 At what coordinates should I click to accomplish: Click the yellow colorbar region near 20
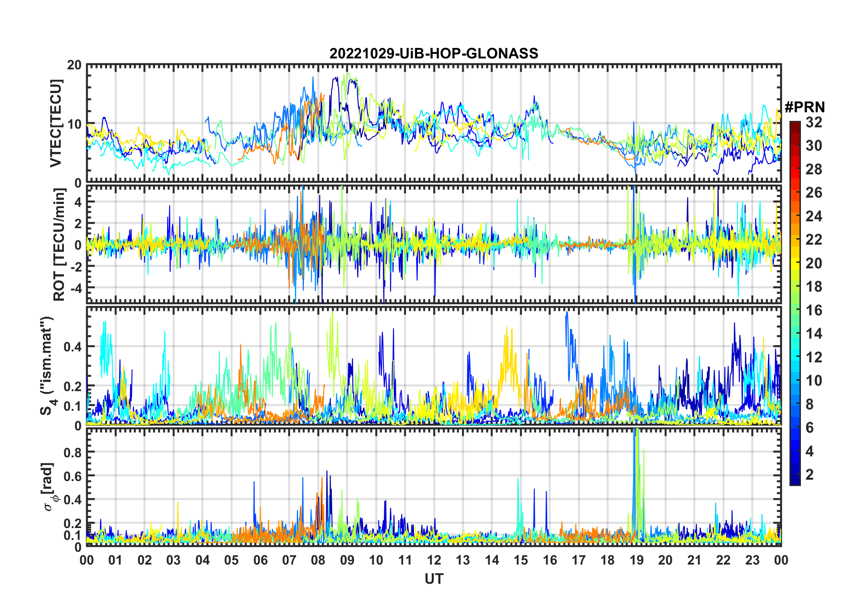coord(795,263)
